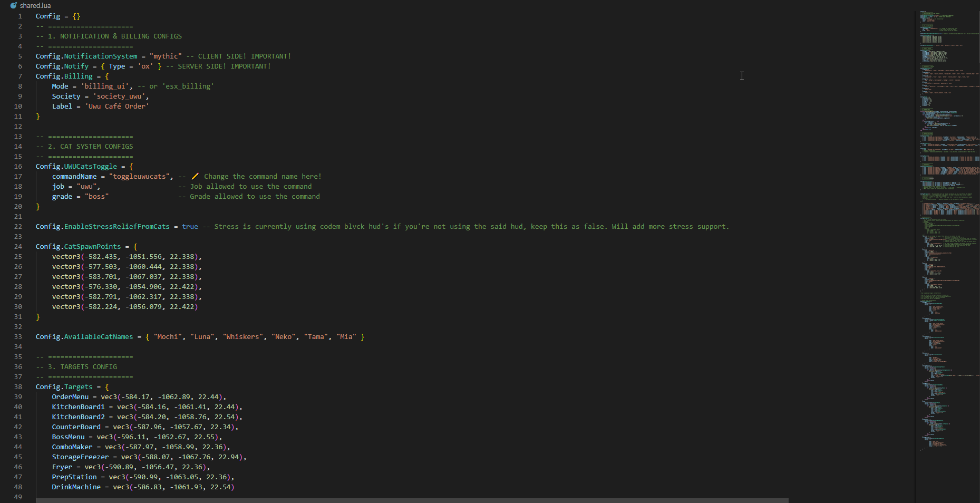Click the true value of EnableStressReliefFromCats
Image resolution: width=980 pixels, height=503 pixels.
[x=190, y=227]
